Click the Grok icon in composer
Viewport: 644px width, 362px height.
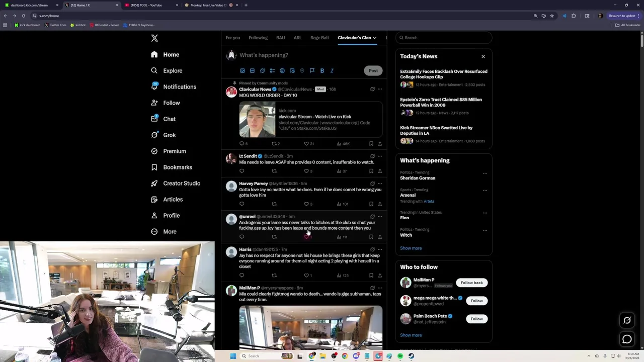[x=262, y=71]
